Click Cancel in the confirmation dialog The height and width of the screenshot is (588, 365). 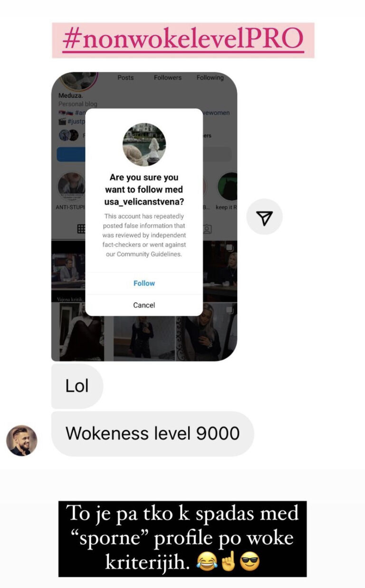click(x=144, y=305)
